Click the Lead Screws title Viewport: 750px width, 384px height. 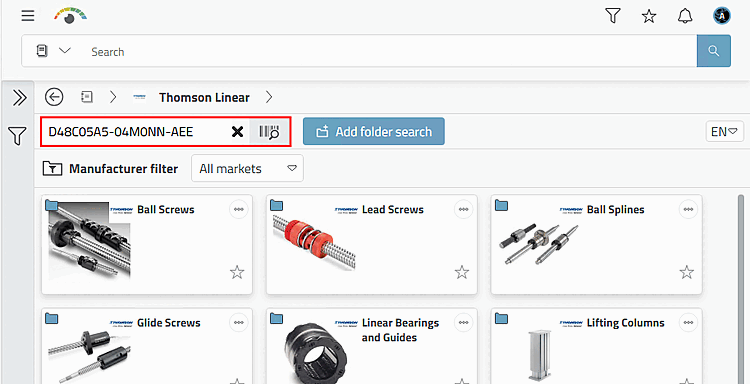point(393,209)
